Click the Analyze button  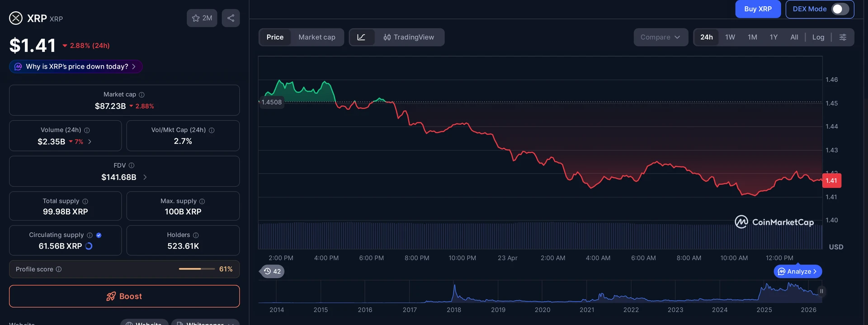[x=798, y=271]
